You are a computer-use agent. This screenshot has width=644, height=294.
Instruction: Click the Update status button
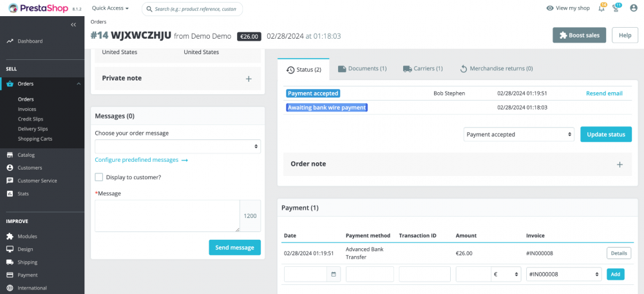(x=606, y=135)
